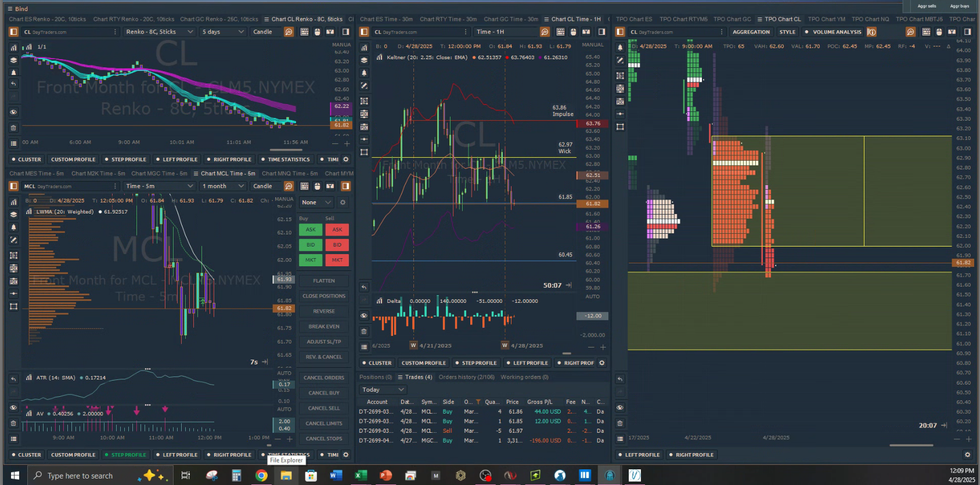Screen dimensions: 980x485
Task: Toggle visibility eye in MCL 5m chart
Action: point(13,407)
